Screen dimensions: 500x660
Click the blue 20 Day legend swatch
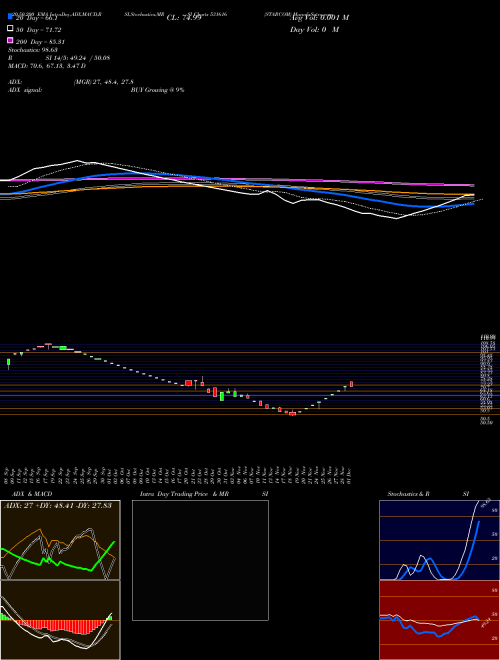pos(10,16)
